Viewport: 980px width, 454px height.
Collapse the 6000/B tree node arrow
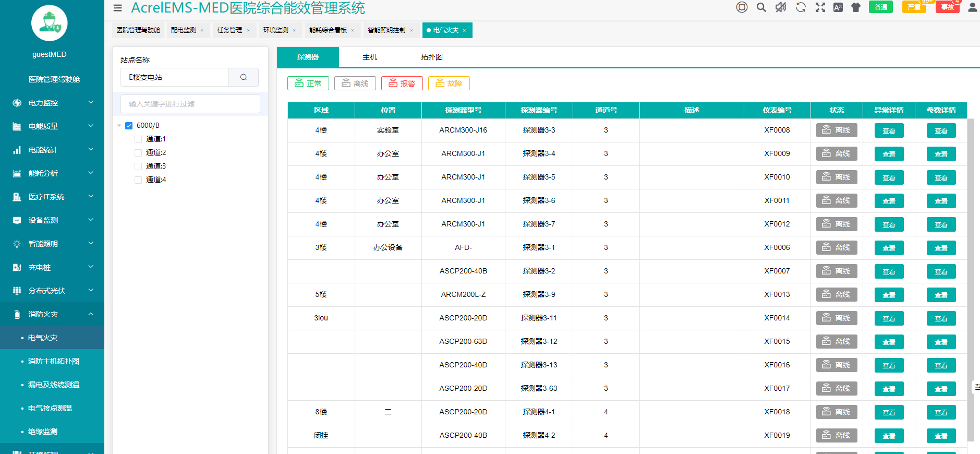click(x=119, y=126)
